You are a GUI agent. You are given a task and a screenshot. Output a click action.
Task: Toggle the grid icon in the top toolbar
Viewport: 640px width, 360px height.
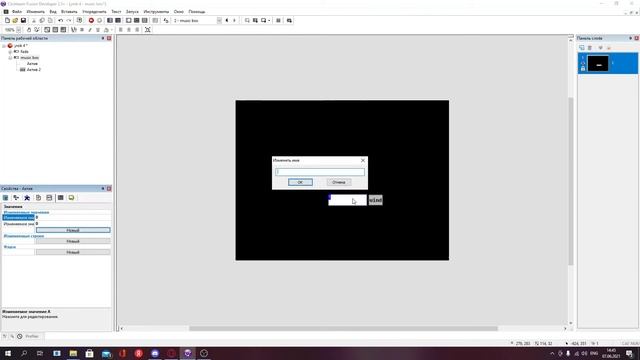click(278, 20)
